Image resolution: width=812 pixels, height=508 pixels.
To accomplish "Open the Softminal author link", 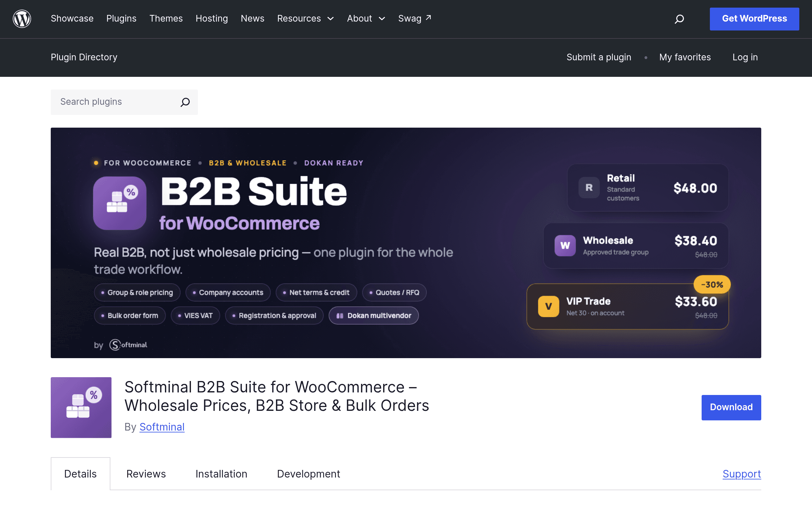I will pyautogui.click(x=162, y=427).
